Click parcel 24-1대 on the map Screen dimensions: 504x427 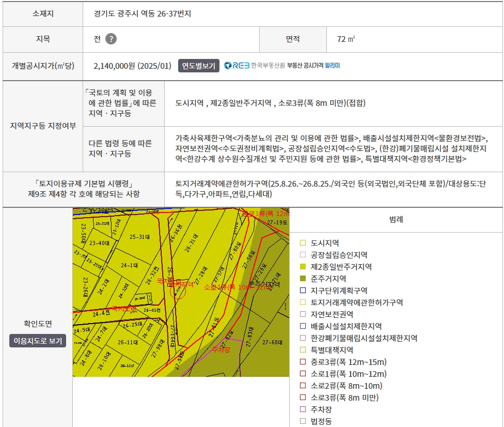point(129,265)
